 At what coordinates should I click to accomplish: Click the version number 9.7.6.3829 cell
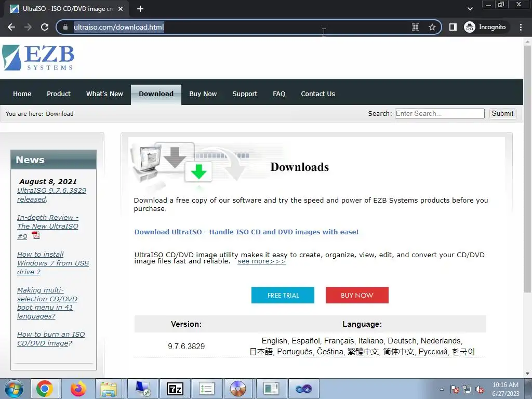187,347
